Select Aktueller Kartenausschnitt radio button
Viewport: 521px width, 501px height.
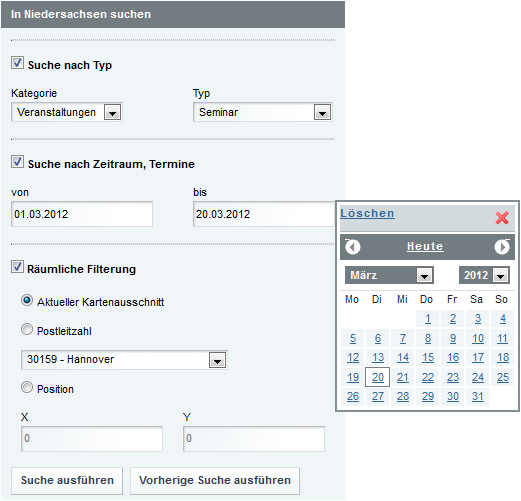coord(27,300)
